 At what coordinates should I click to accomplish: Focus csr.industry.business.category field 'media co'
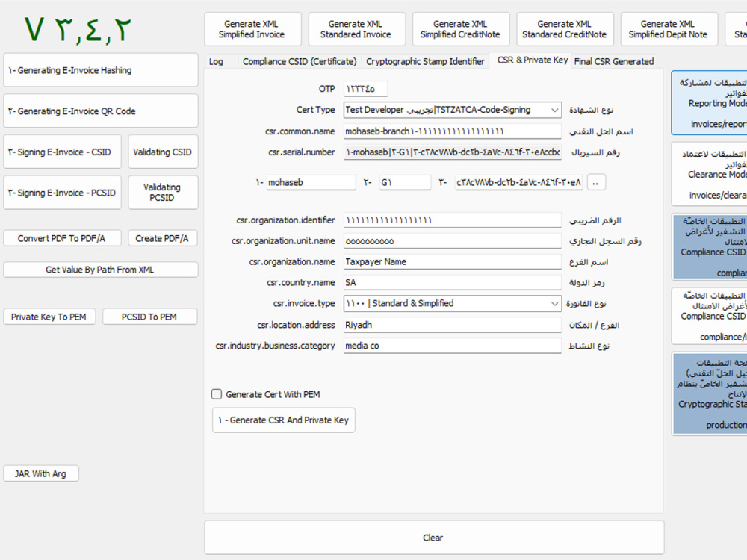453,346
